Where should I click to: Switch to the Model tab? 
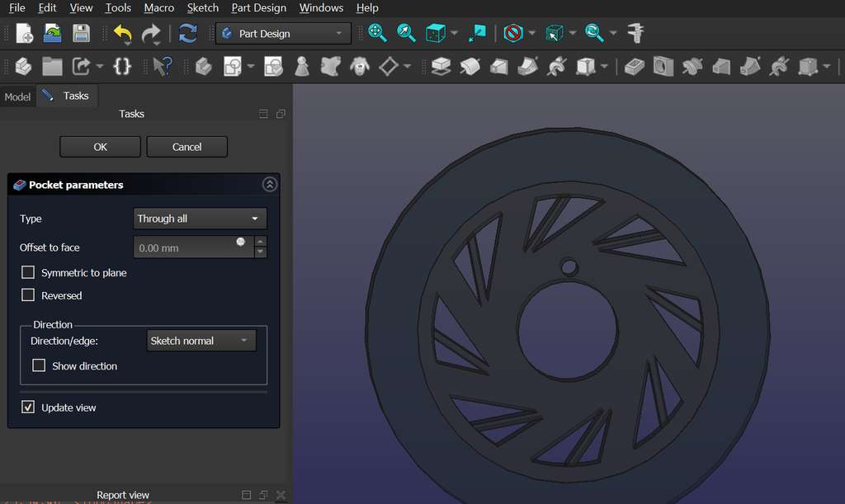point(17,97)
